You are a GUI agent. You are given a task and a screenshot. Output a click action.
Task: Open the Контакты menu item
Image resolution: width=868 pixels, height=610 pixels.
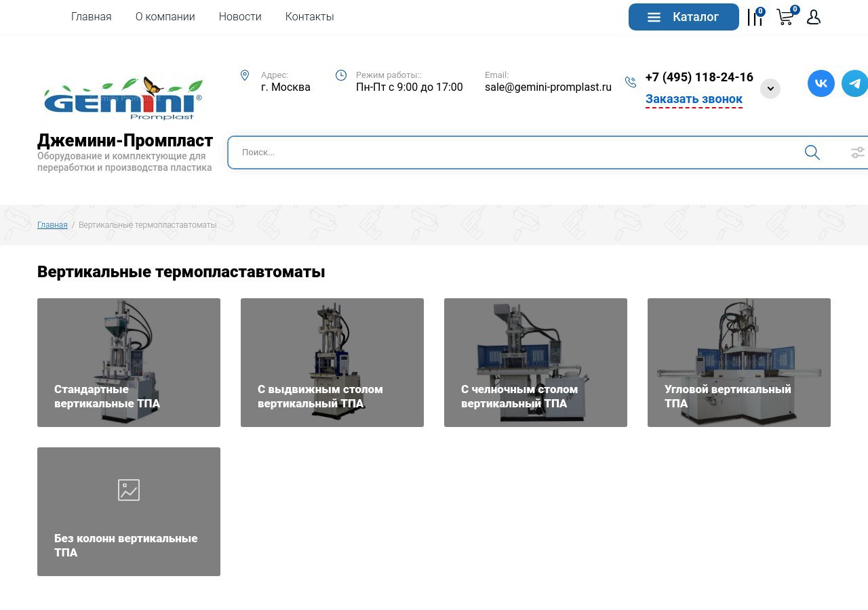[x=309, y=17]
